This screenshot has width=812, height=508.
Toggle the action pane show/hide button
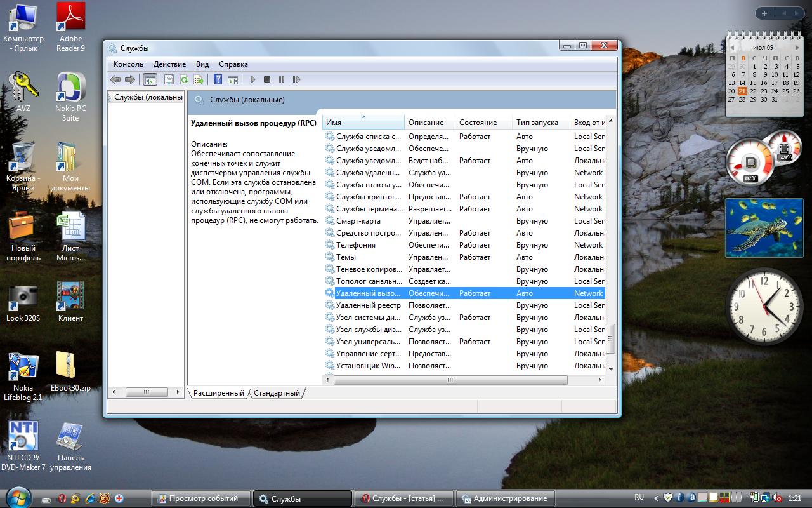pyautogui.click(x=233, y=80)
